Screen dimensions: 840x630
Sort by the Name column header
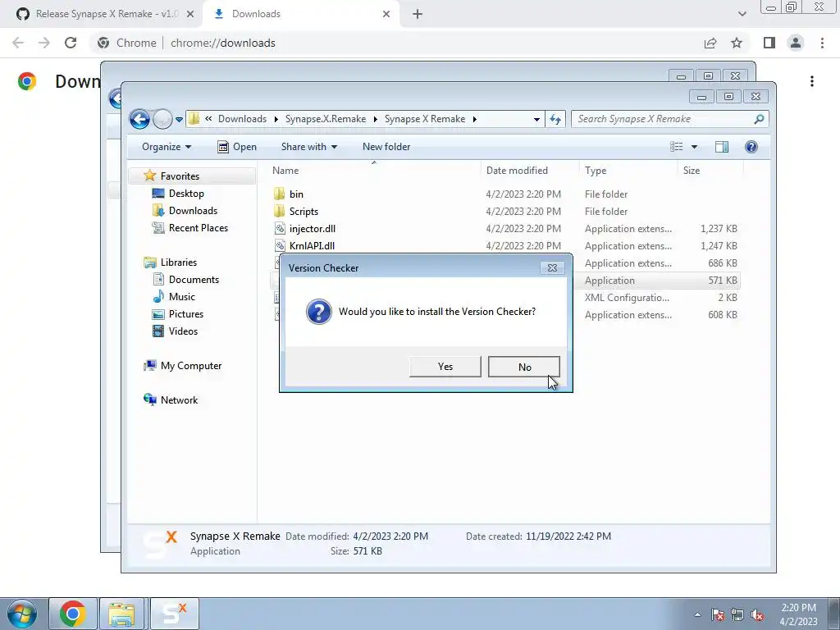[x=374, y=171]
